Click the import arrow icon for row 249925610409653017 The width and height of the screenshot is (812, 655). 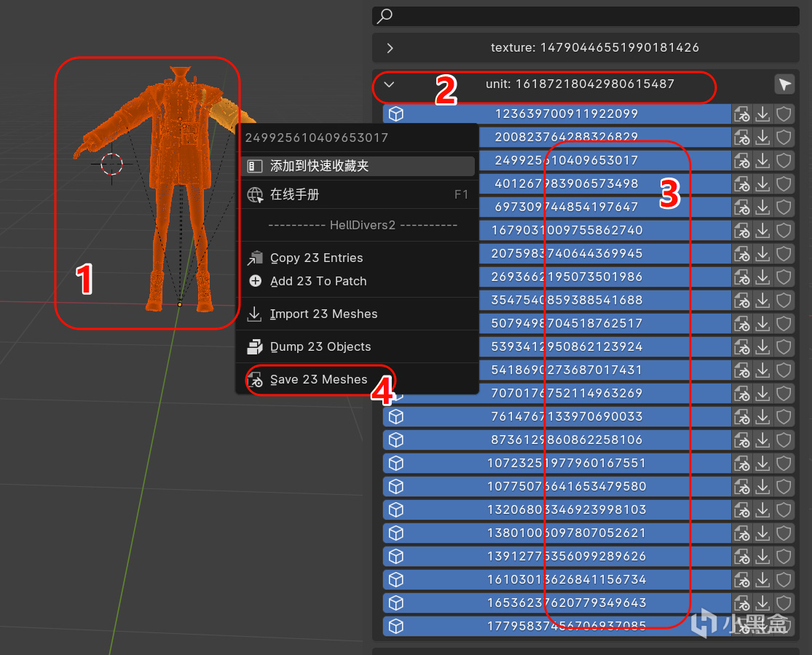pos(762,160)
